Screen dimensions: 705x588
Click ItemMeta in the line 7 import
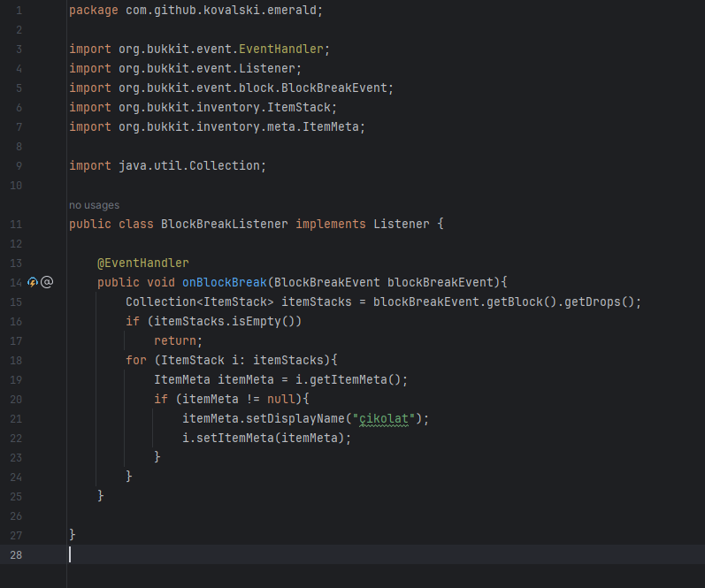331,126
